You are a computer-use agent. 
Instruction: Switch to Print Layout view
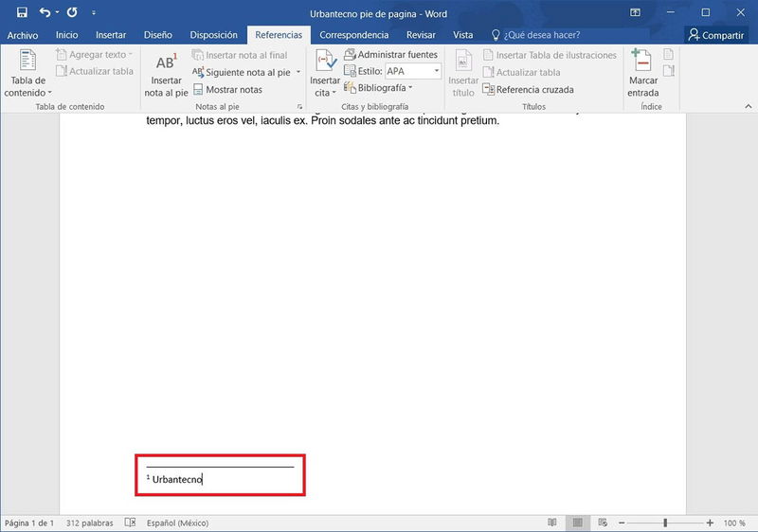pyautogui.click(x=577, y=523)
